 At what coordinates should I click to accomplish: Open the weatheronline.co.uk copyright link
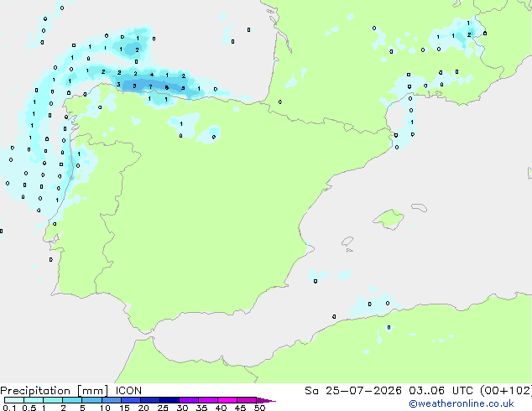(x=462, y=403)
